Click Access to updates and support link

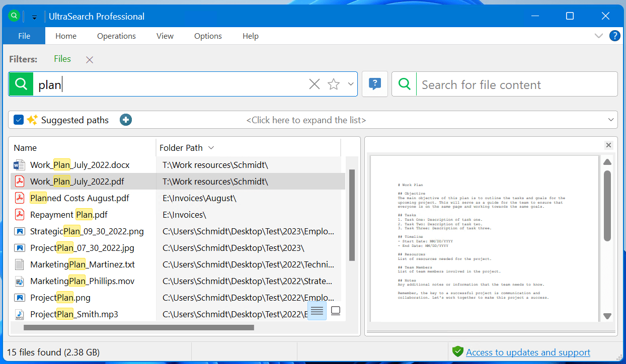[x=528, y=352]
